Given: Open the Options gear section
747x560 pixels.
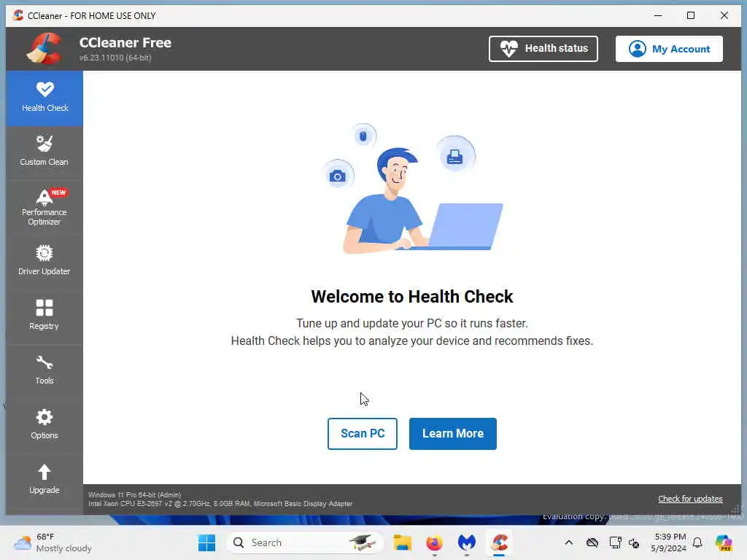Looking at the screenshot, I should (44, 425).
